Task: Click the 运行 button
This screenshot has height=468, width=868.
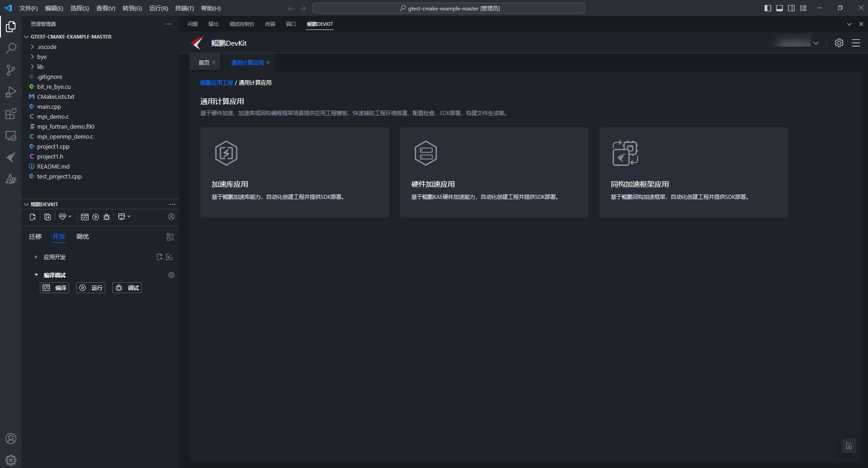Action: (x=91, y=288)
